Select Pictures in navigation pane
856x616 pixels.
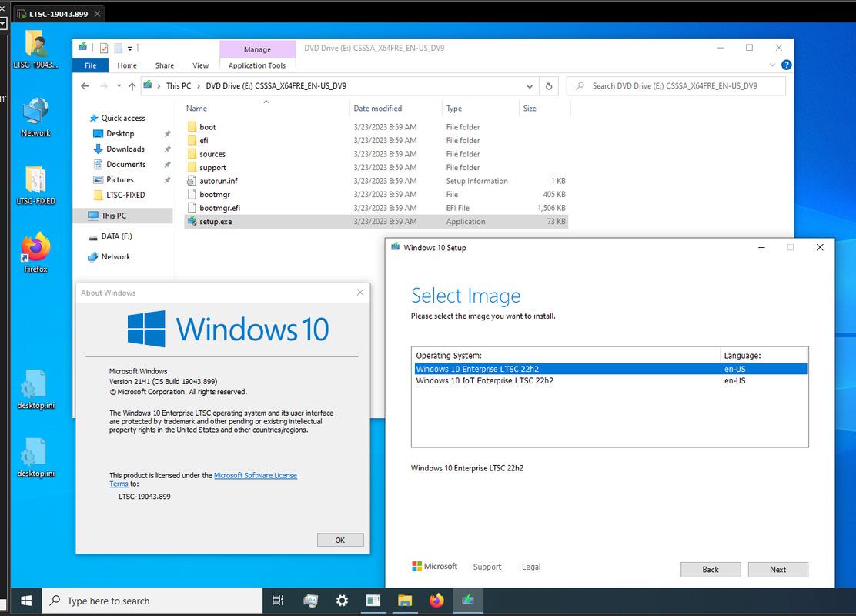click(119, 179)
